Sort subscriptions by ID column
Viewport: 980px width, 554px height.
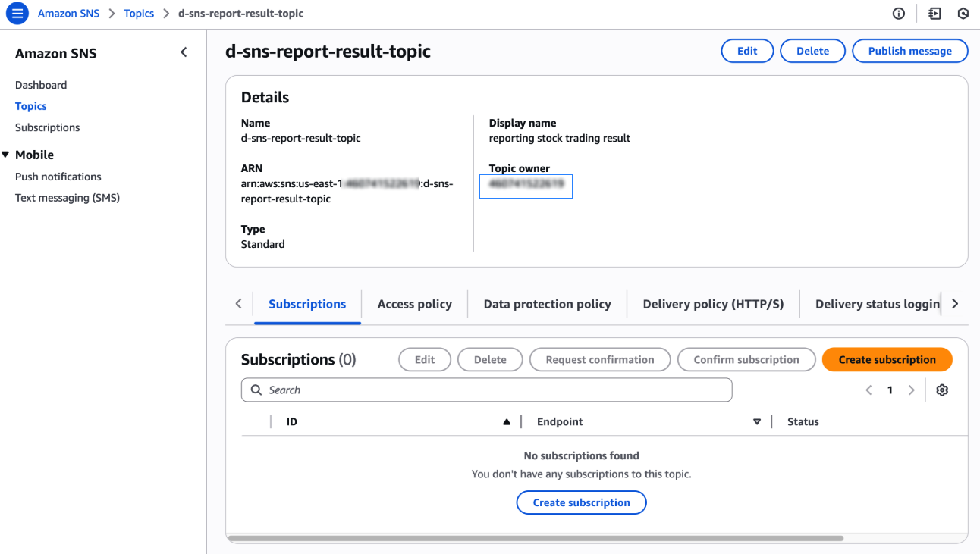[x=507, y=422]
